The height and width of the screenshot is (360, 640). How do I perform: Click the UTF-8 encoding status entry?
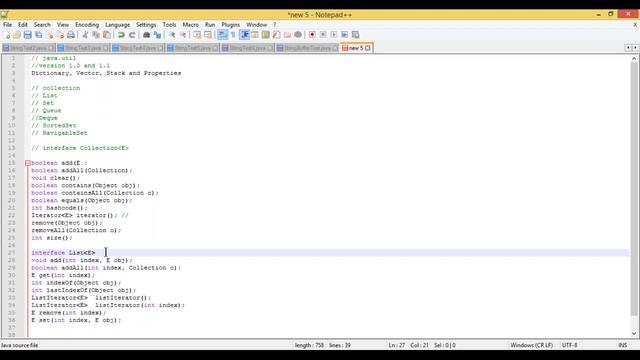point(569,345)
